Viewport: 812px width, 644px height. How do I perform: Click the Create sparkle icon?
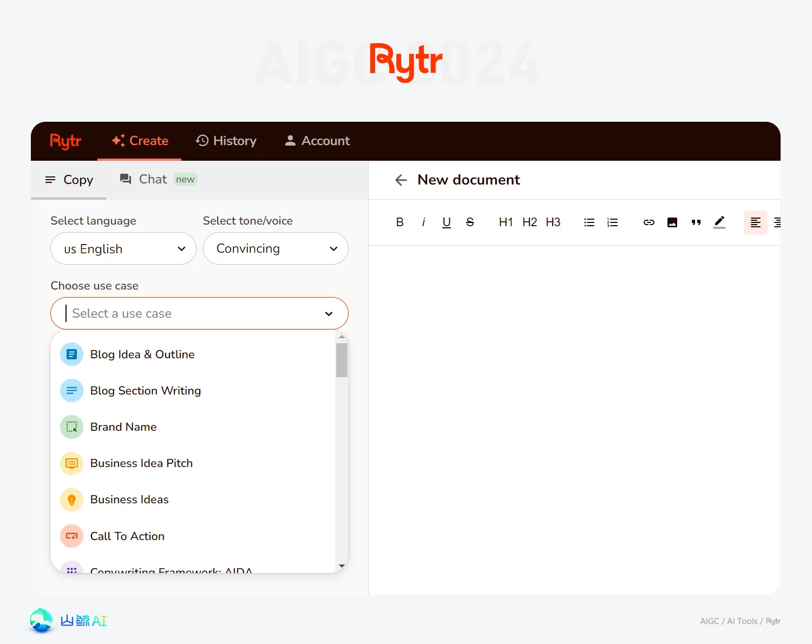coord(118,141)
